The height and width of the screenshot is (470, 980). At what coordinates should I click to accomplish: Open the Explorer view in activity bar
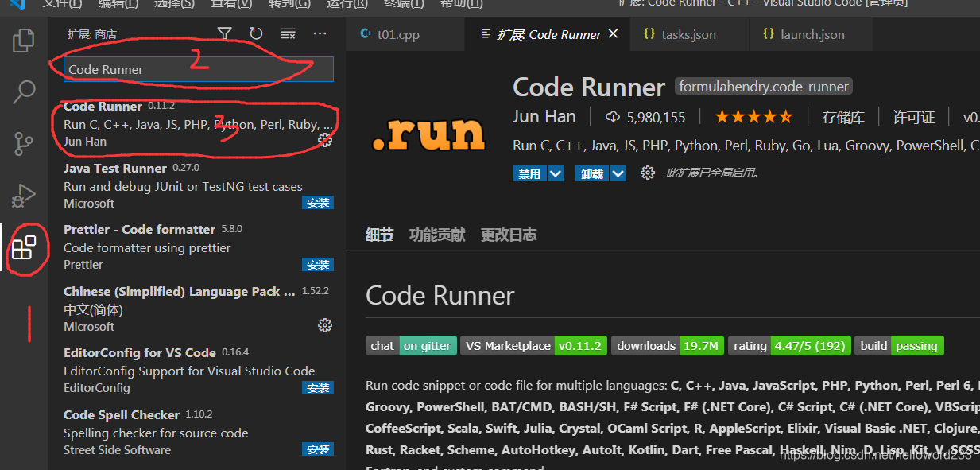[x=24, y=40]
